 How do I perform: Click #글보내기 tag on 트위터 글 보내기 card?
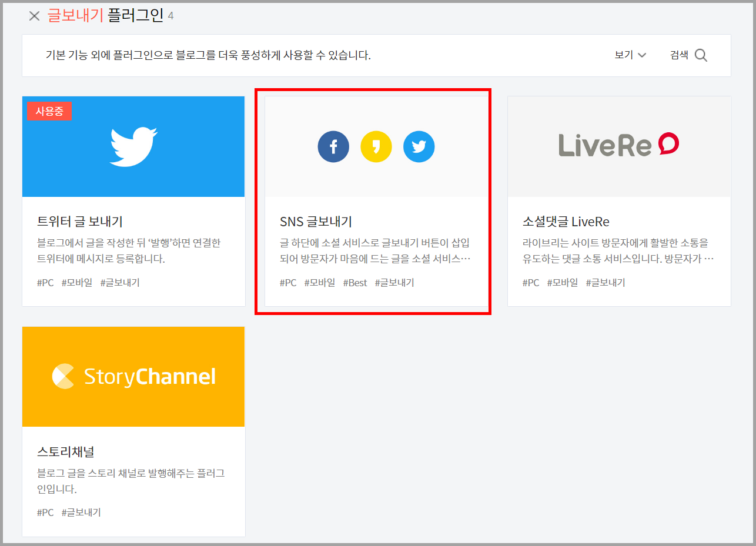coord(120,283)
